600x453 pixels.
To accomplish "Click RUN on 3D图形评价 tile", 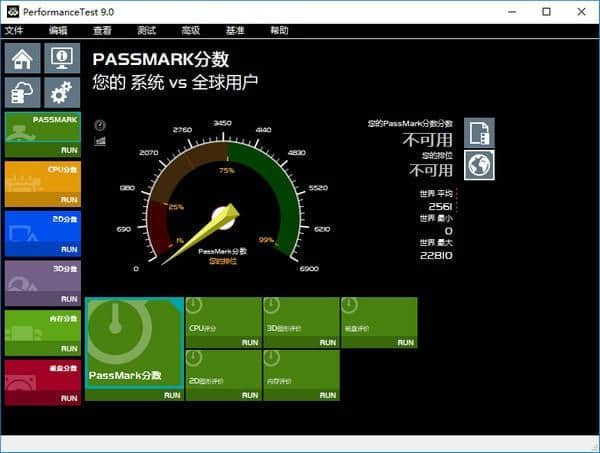I will click(x=328, y=342).
